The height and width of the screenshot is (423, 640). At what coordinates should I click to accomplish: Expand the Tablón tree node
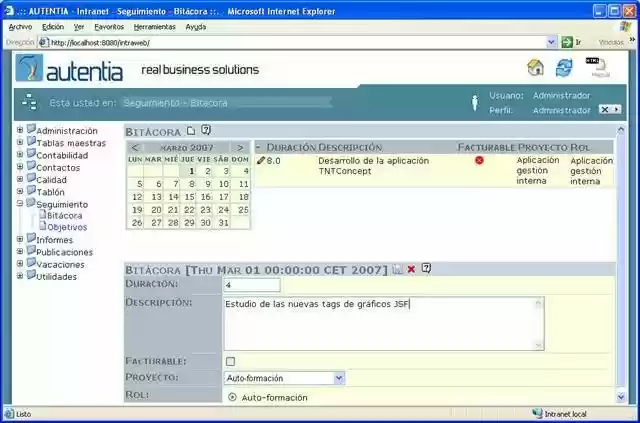[20, 191]
